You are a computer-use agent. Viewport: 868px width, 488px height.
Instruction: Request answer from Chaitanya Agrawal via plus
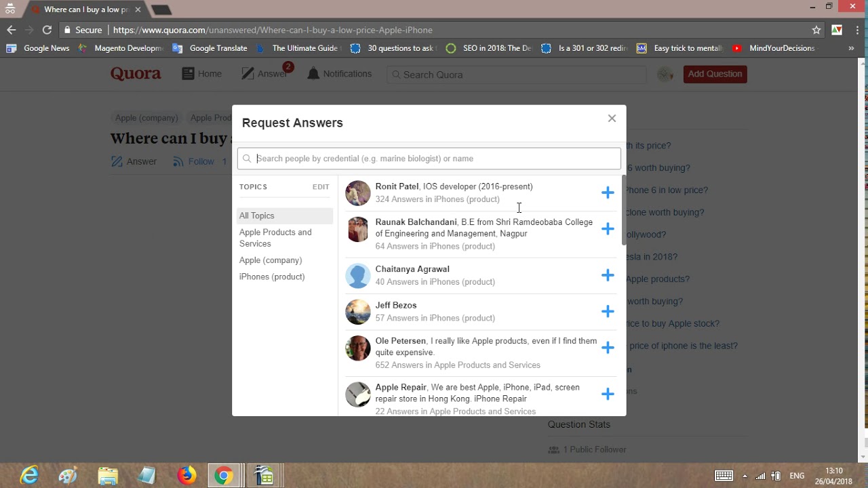[x=608, y=275]
